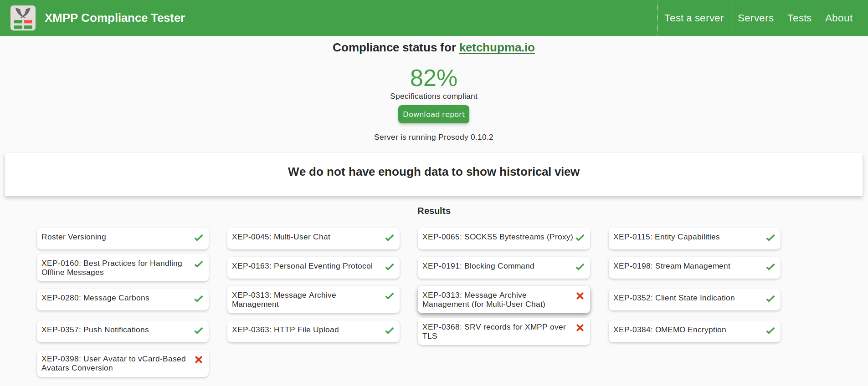Open XEP-0352: Client State Indication result
The image size is (868, 386).
(694, 300)
